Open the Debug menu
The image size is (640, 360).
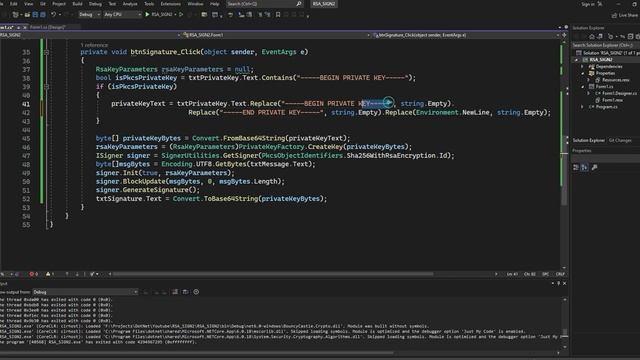coord(95,4)
